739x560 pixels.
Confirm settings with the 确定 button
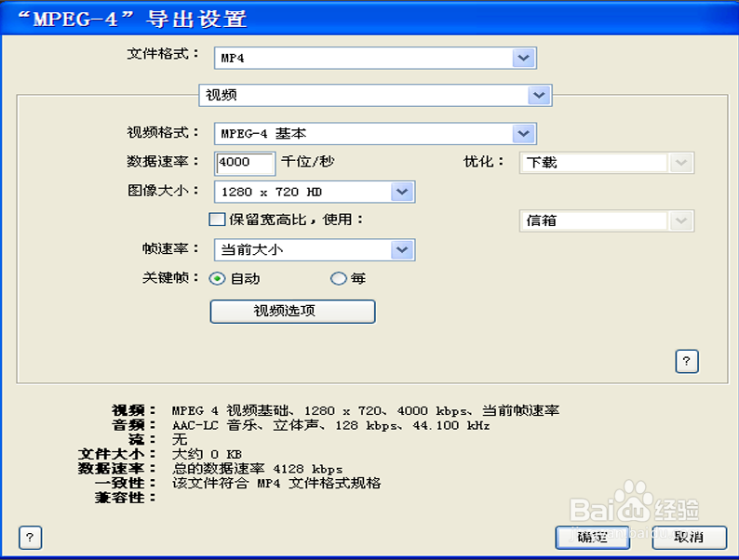tap(592, 537)
